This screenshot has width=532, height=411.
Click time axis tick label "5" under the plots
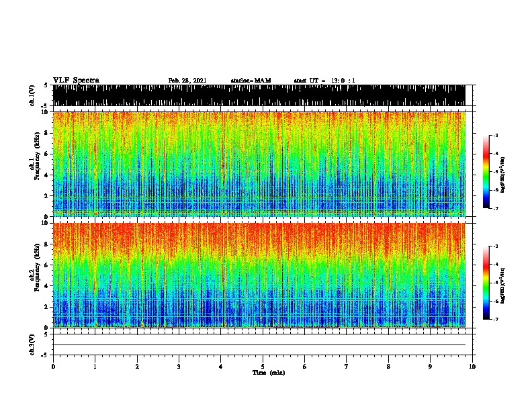[x=263, y=366]
